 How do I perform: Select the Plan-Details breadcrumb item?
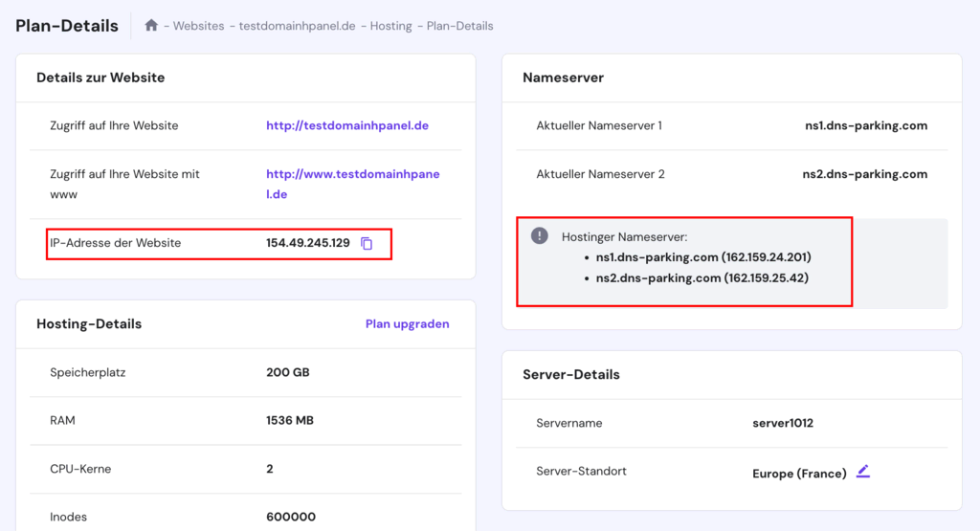coord(459,26)
